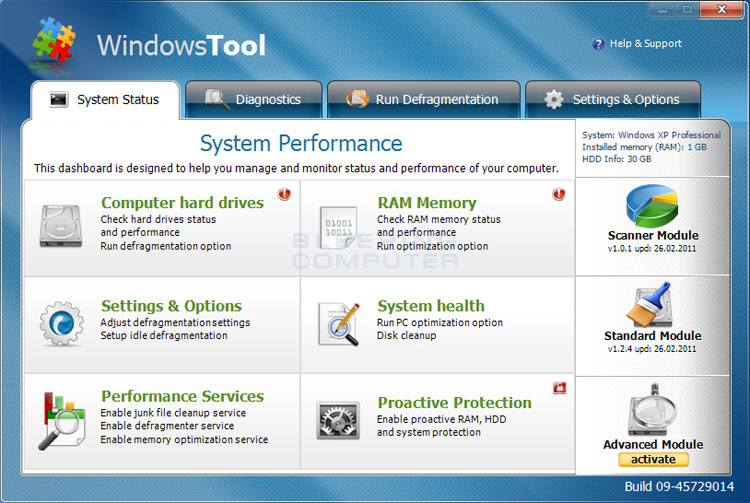The width and height of the screenshot is (750, 503).
Task: Switch to the System Status tab
Action: click(105, 99)
